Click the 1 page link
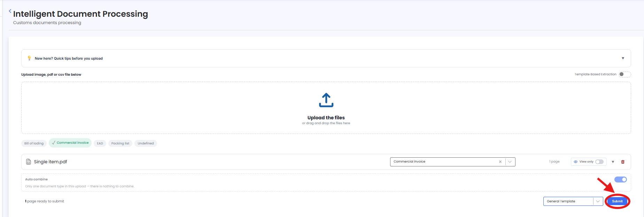644x217 pixels. 554,162
